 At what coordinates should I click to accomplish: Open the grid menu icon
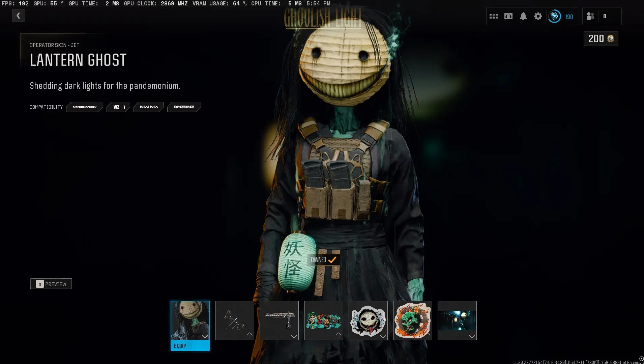(x=494, y=16)
